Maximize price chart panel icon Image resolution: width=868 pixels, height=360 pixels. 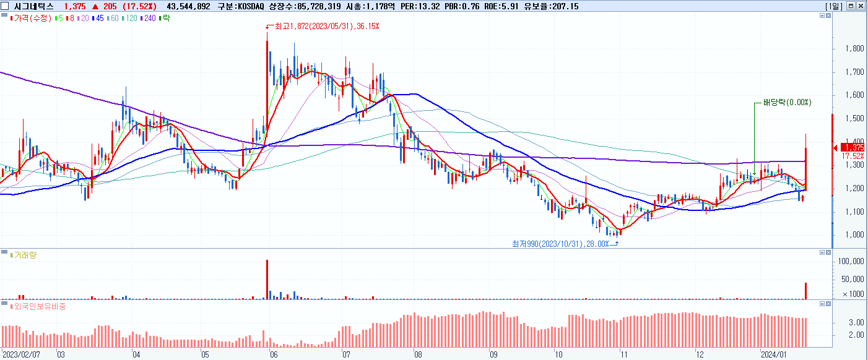point(822,17)
